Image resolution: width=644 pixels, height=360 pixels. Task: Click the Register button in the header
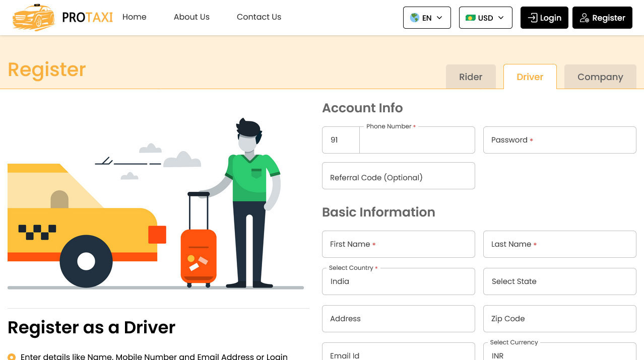click(x=602, y=18)
